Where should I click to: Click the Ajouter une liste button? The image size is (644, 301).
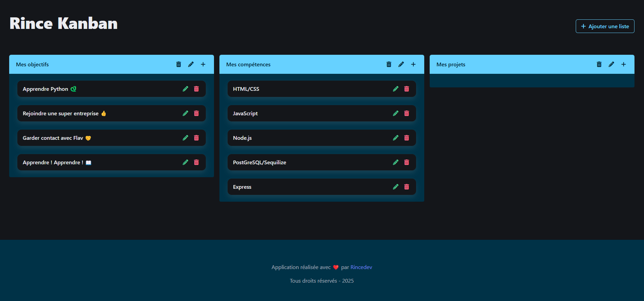605,26
